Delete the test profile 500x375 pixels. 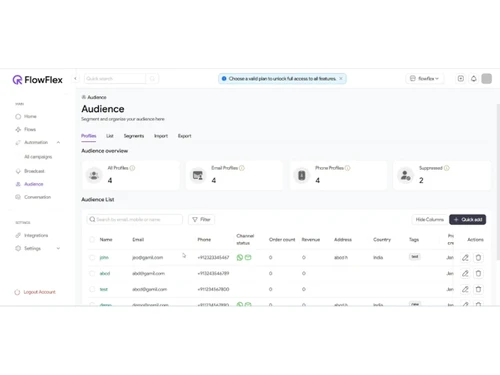pos(478,289)
